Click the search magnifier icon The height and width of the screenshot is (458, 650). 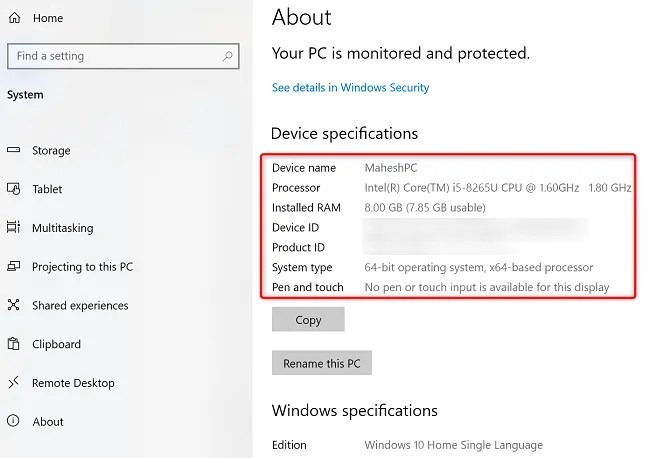(228, 56)
